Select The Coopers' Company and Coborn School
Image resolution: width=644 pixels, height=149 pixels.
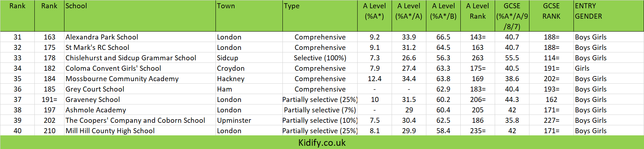click(x=140, y=120)
